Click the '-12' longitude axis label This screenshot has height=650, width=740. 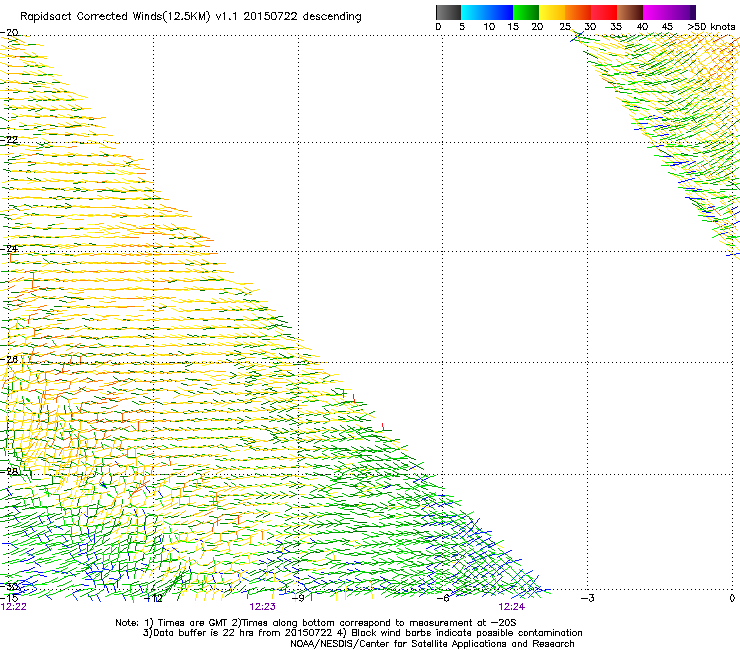pos(153,598)
